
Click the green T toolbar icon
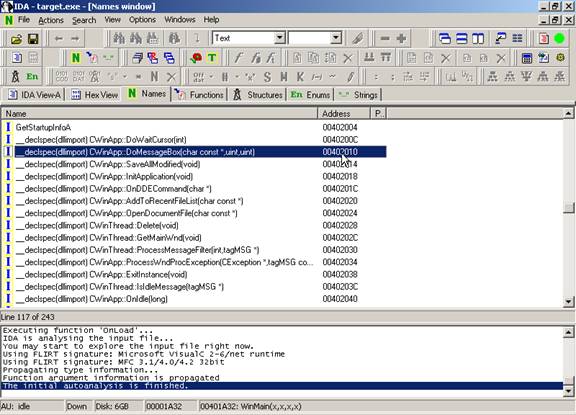click(x=212, y=58)
